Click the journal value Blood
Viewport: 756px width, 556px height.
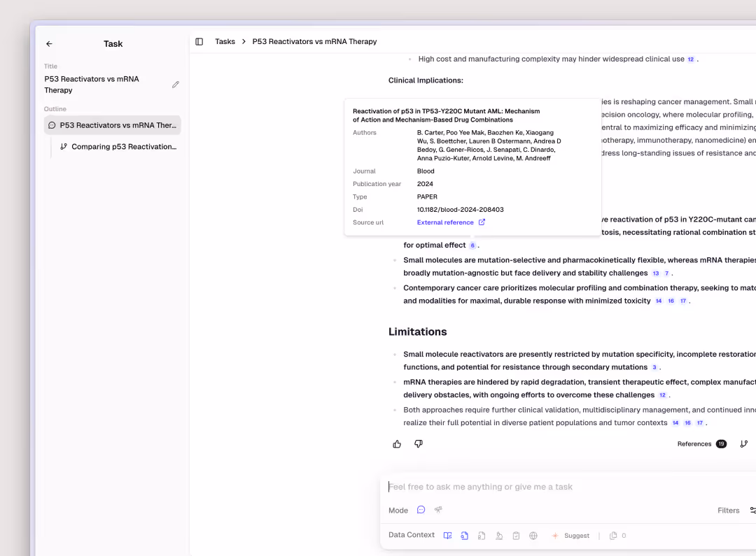click(426, 171)
